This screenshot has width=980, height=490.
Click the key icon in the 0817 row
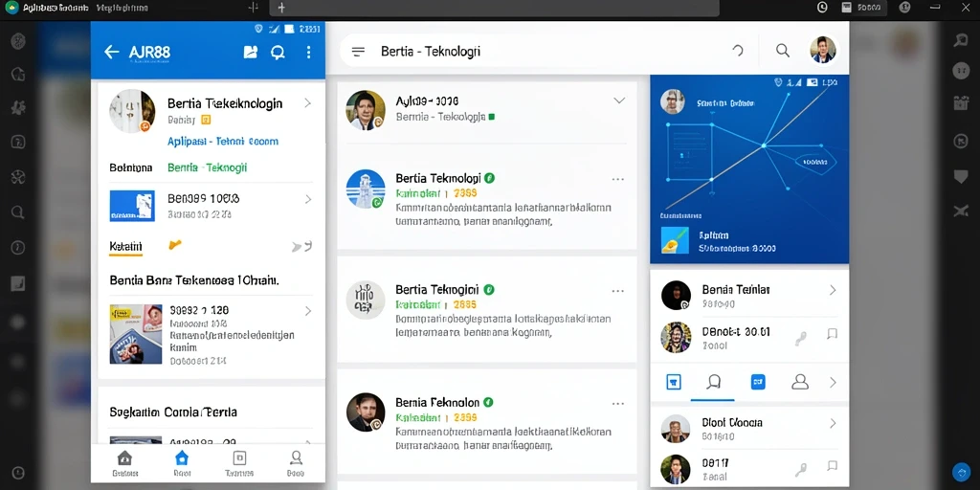click(801, 469)
